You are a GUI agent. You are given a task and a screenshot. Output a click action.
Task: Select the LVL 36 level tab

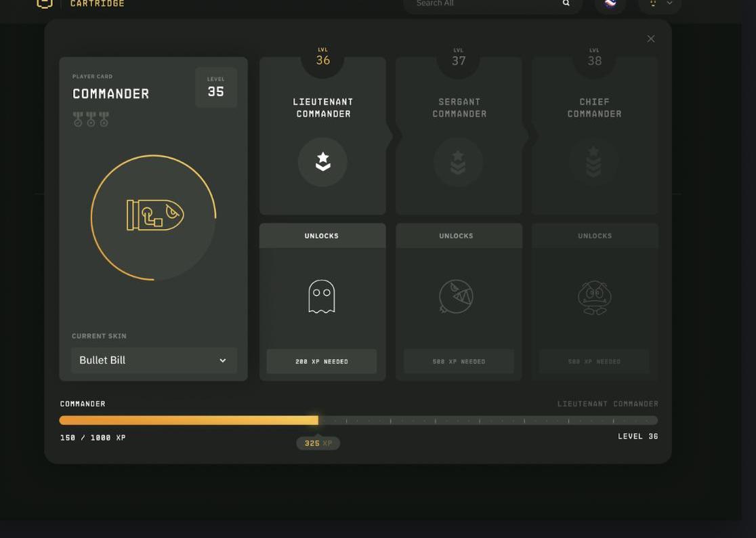323,58
